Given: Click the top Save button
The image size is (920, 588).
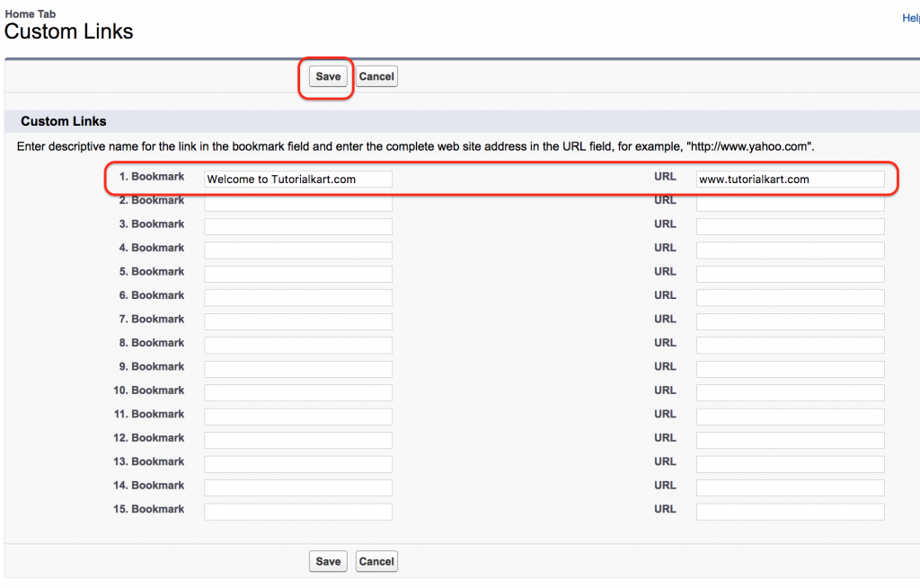Looking at the screenshot, I should [x=328, y=76].
